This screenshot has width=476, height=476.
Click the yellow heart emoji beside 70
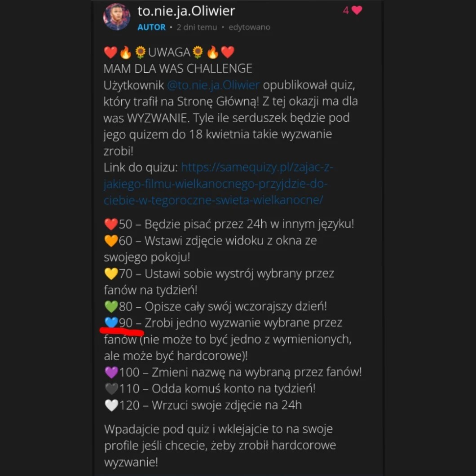110,273
